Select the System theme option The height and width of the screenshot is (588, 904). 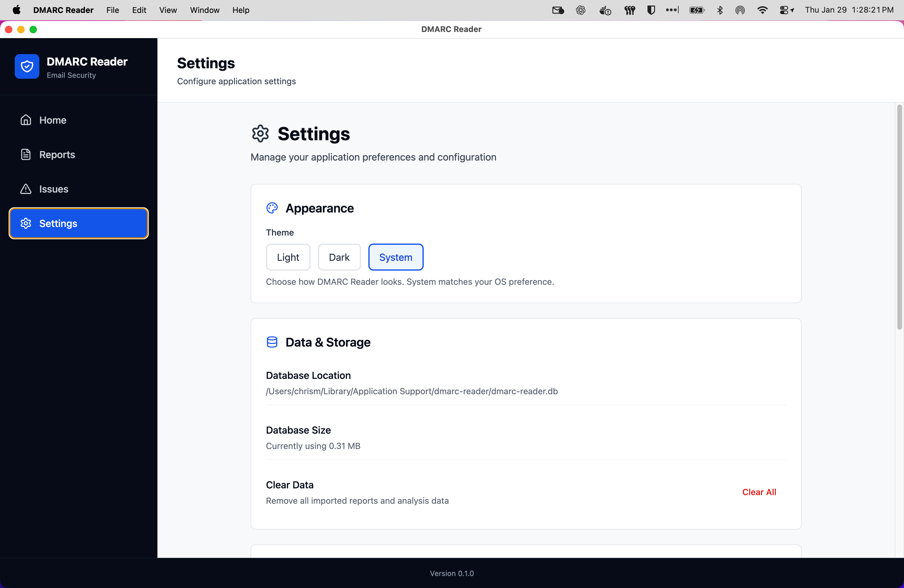click(395, 257)
